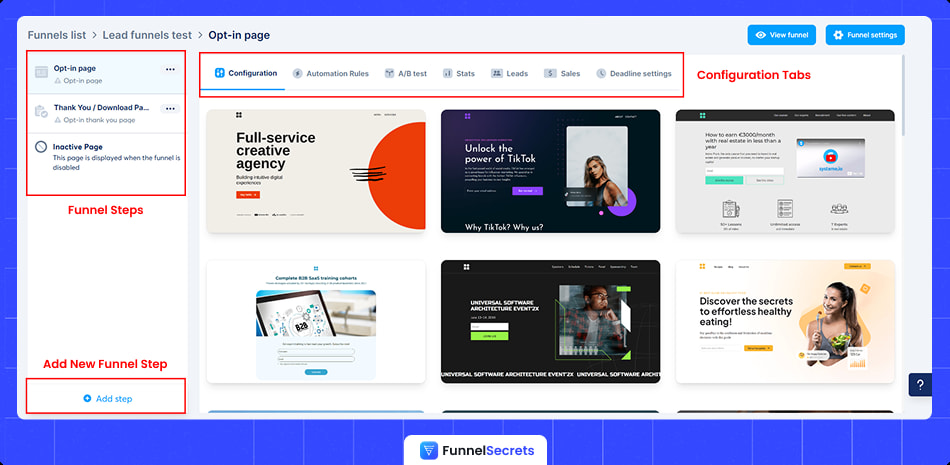Screen dimensions: 950x465
Task: Open the Deadline settings tab
Action: (x=634, y=73)
